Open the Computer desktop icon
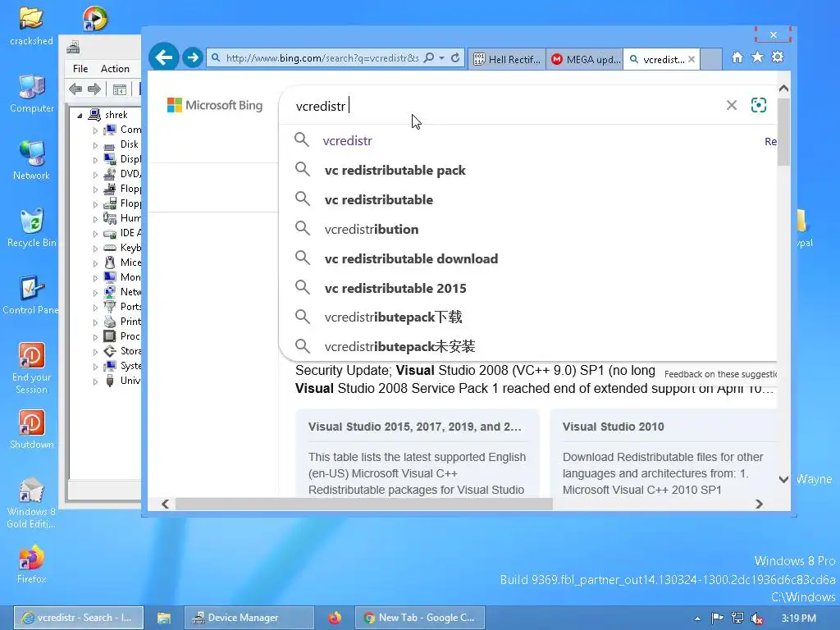This screenshot has height=630, width=840. pos(32,94)
